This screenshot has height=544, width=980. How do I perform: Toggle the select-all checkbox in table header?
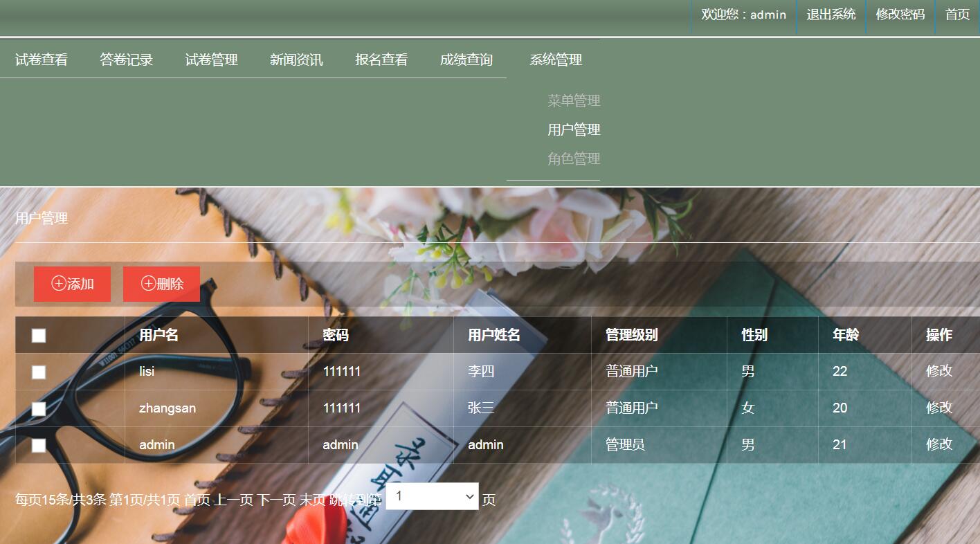pyautogui.click(x=39, y=336)
